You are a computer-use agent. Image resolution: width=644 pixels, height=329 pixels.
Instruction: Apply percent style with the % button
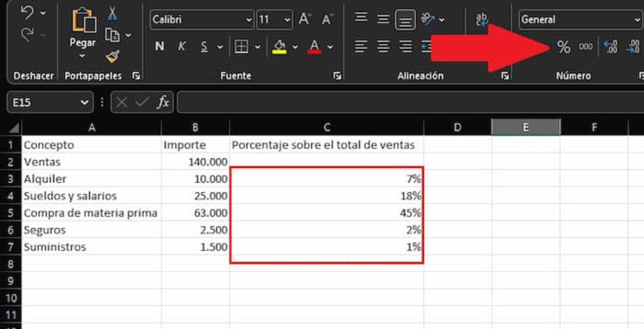pos(563,47)
